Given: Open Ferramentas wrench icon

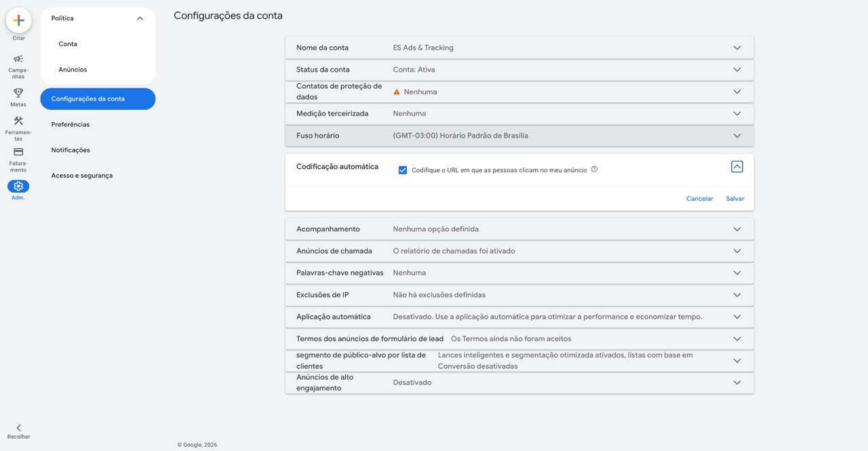Looking at the screenshot, I should click(x=18, y=121).
